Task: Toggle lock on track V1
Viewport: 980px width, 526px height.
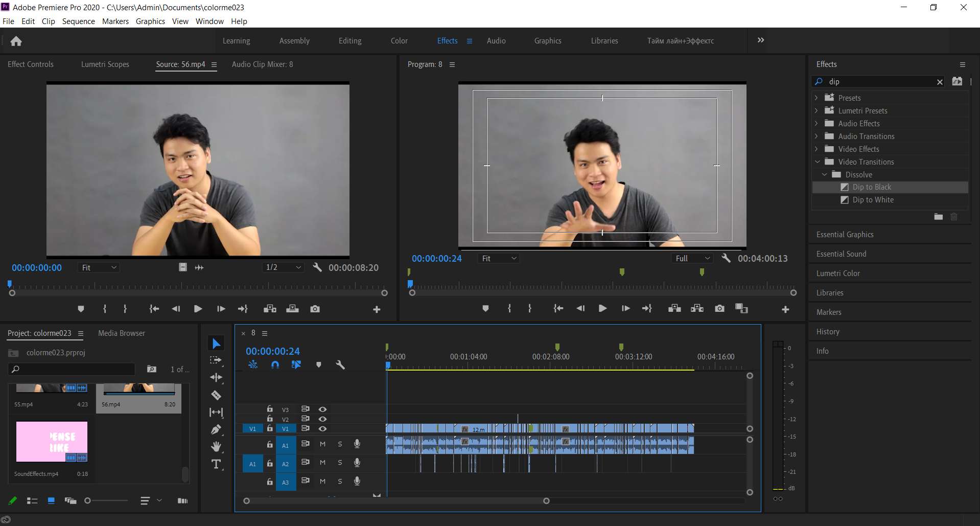Action: 270,428
